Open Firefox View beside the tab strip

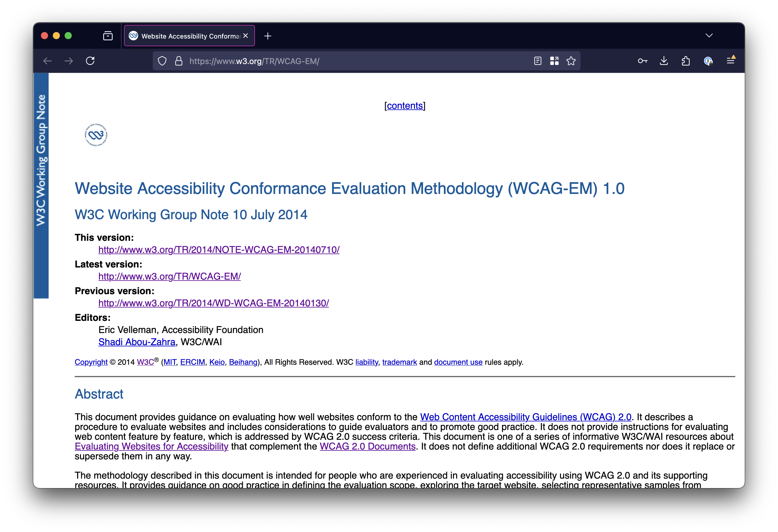(108, 36)
